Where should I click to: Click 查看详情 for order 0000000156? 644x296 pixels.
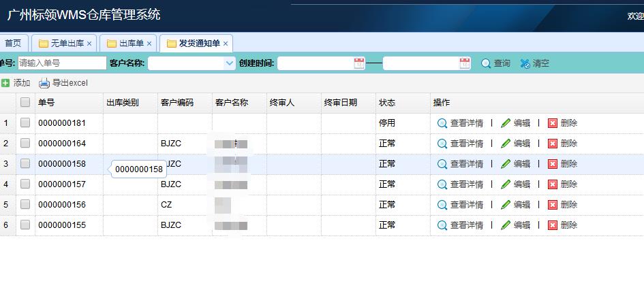coord(461,205)
